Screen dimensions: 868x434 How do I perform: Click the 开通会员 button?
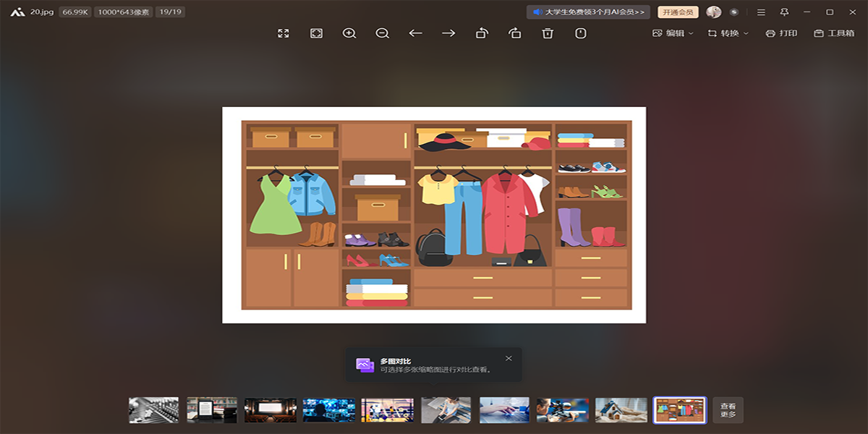[678, 12]
